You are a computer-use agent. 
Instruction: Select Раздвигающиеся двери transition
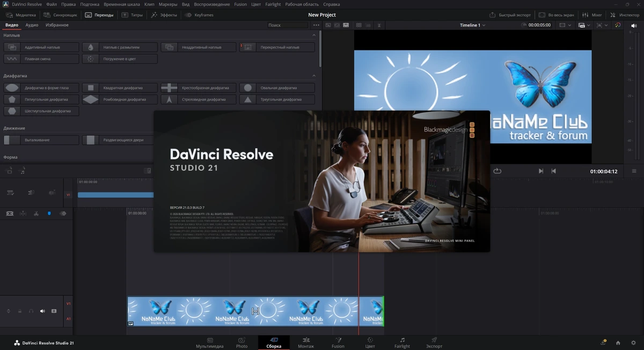118,140
